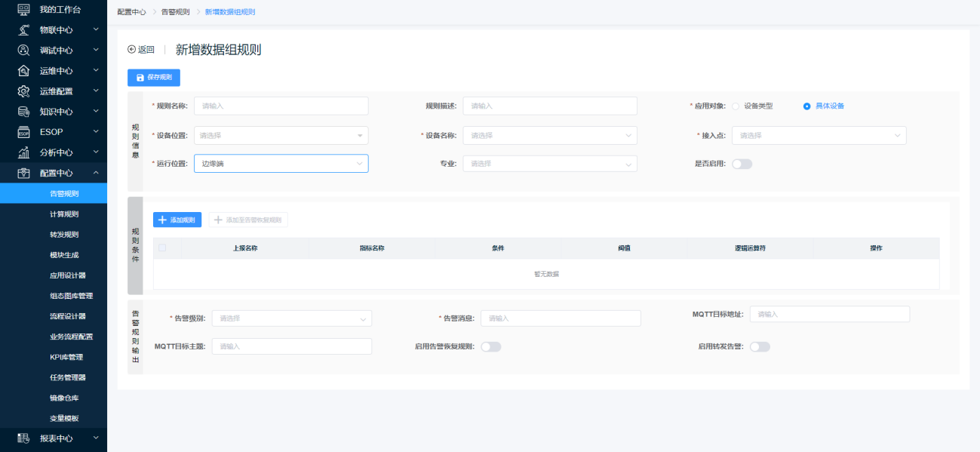Click the 分析中心 chart icon

(x=23, y=152)
